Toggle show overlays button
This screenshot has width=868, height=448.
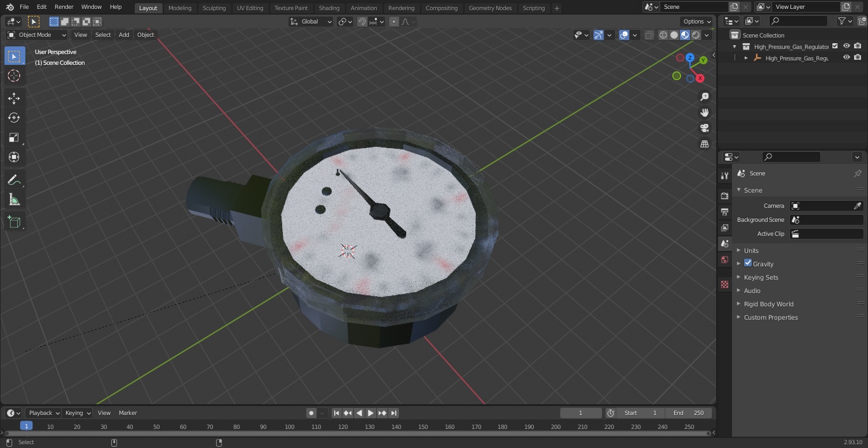point(624,35)
